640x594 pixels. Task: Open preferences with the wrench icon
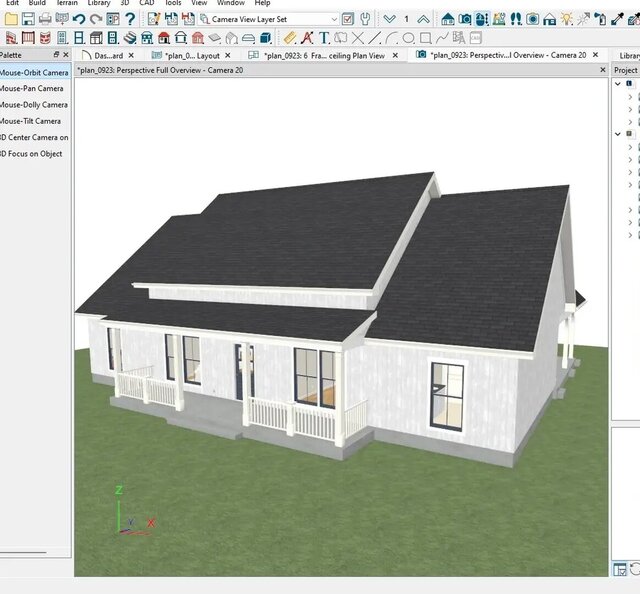365,19
